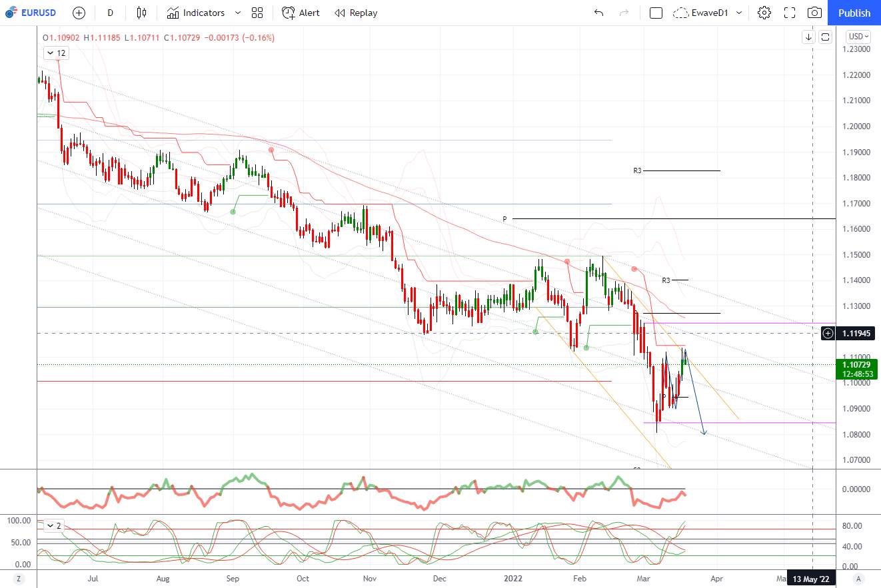This screenshot has width=881, height=588.
Task: Redo the last undone chart action
Action: [x=624, y=13]
